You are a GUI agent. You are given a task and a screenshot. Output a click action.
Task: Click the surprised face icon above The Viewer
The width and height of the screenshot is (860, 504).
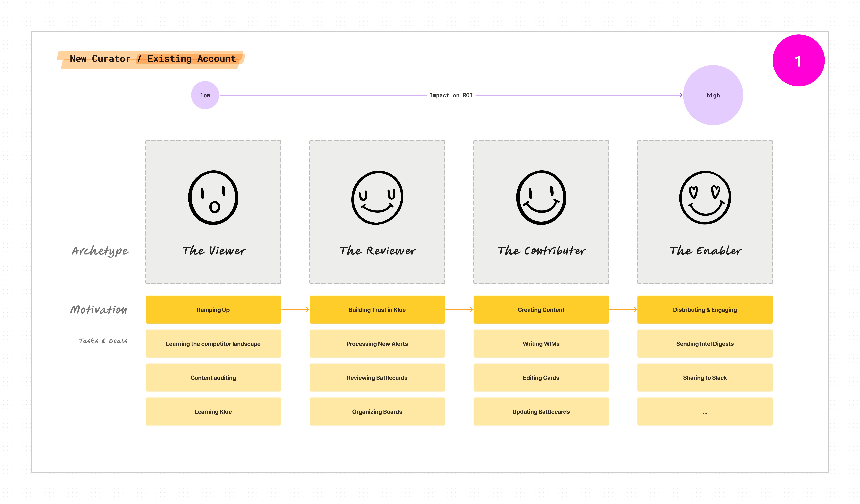213,198
